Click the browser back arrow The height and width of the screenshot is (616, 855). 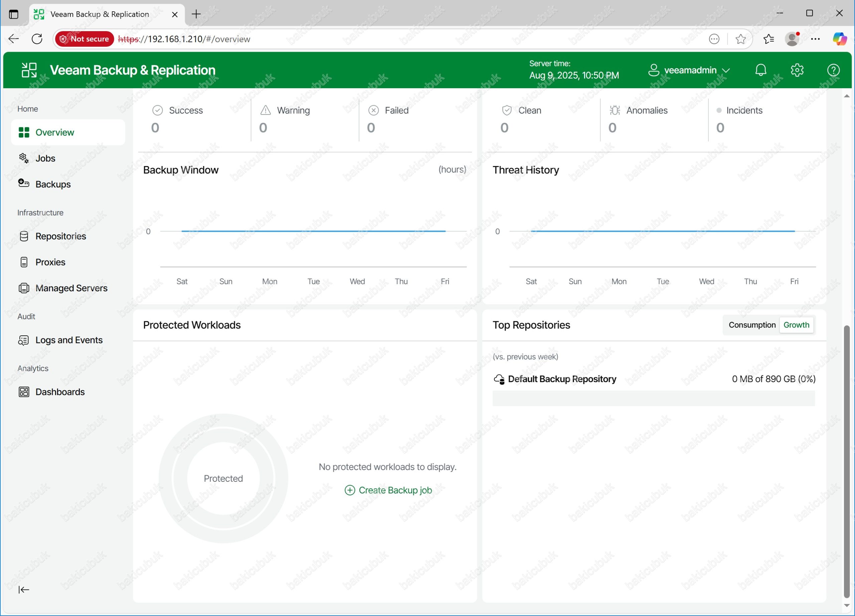pyautogui.click(x=14, y=39)
